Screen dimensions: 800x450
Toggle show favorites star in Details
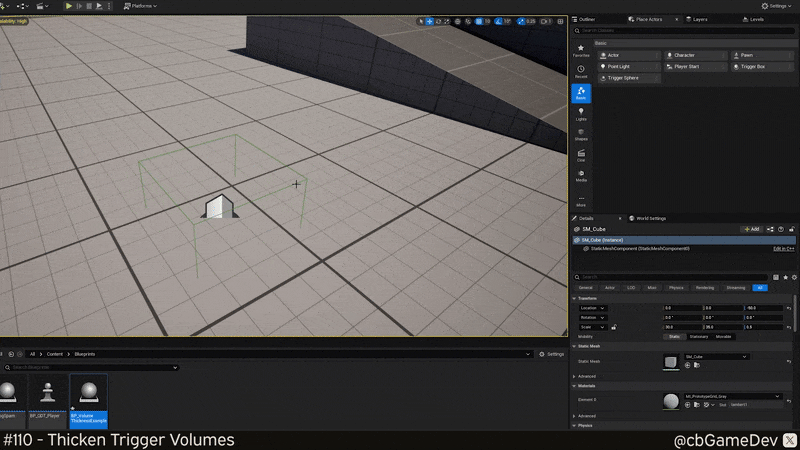click(x=785, y=277)
